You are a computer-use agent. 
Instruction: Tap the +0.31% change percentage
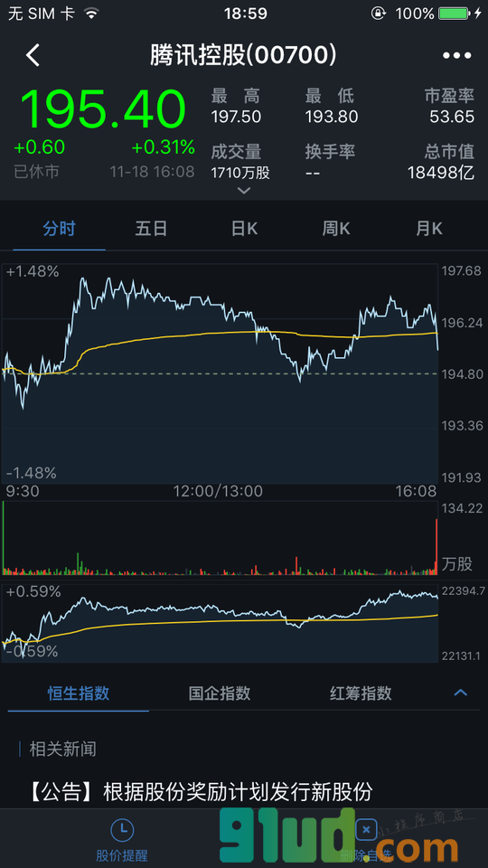(x=164, y=147)
